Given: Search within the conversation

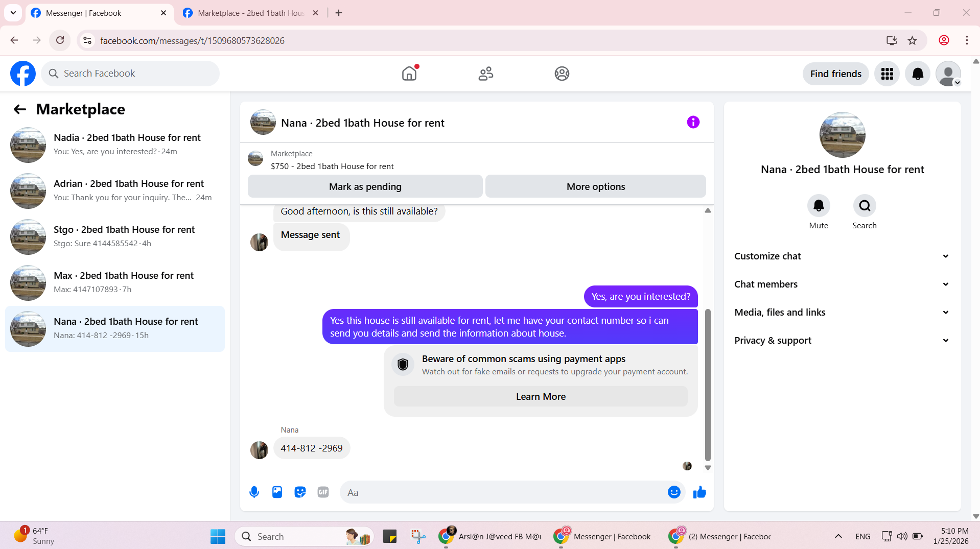Looking at the screenshot, I should pyautogui.click(x=865, y=206).
